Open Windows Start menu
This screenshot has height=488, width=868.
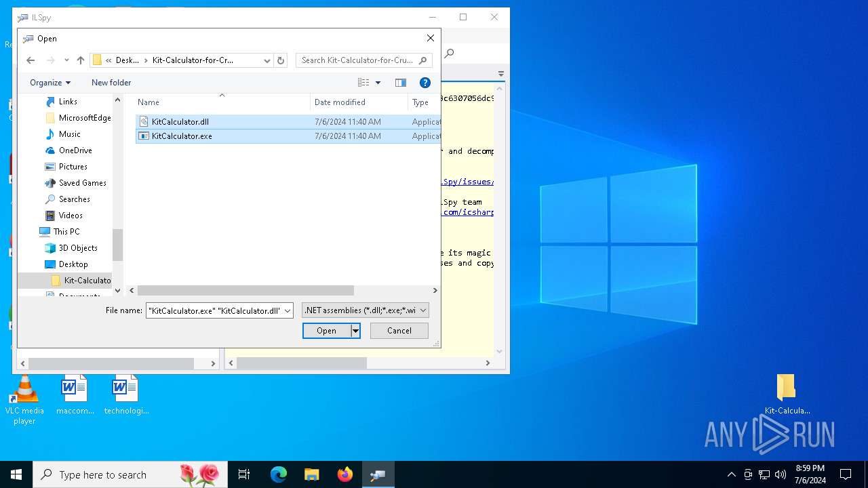click(x=16, y=474)
